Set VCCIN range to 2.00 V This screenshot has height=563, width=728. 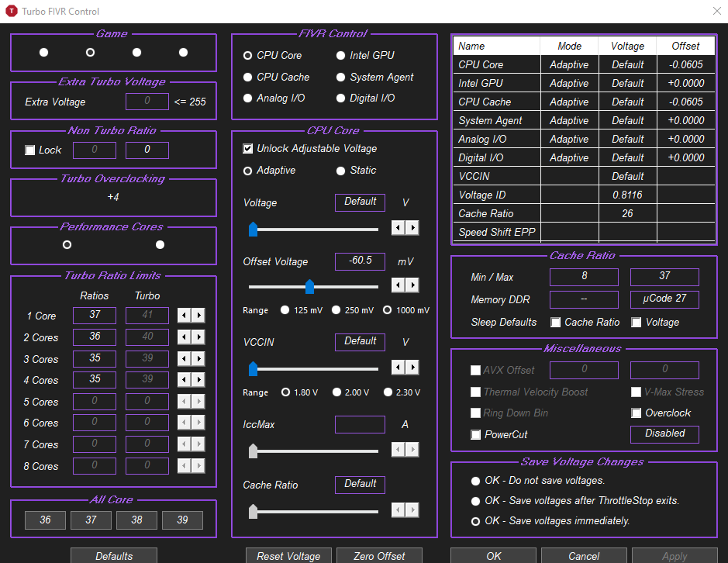tap(336, 392)
